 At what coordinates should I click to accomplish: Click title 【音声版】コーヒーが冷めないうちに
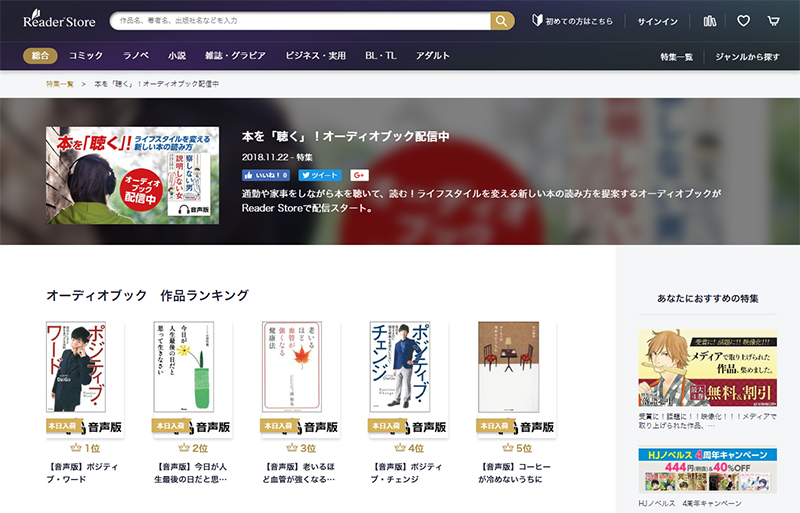[x=515, y=473]
